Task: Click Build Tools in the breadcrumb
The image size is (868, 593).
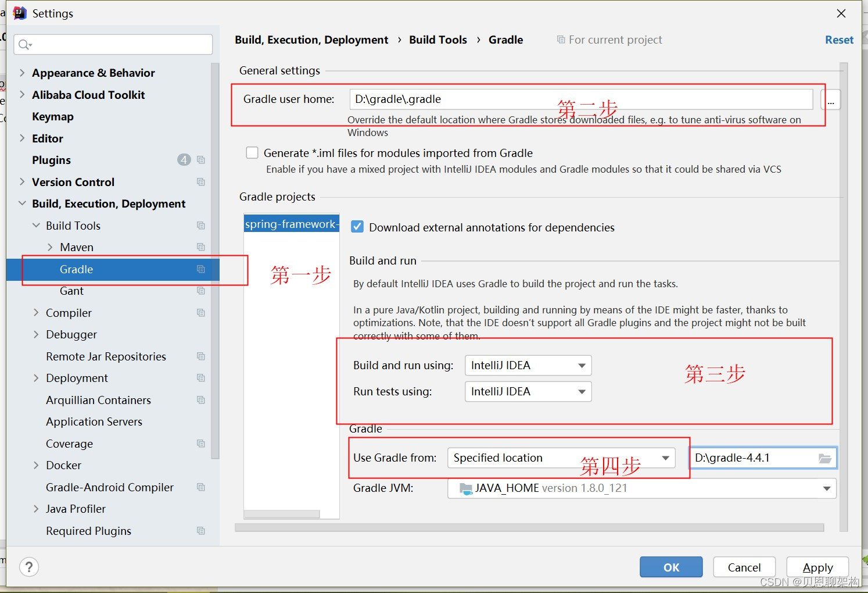Action: click(x=438, y=40)
